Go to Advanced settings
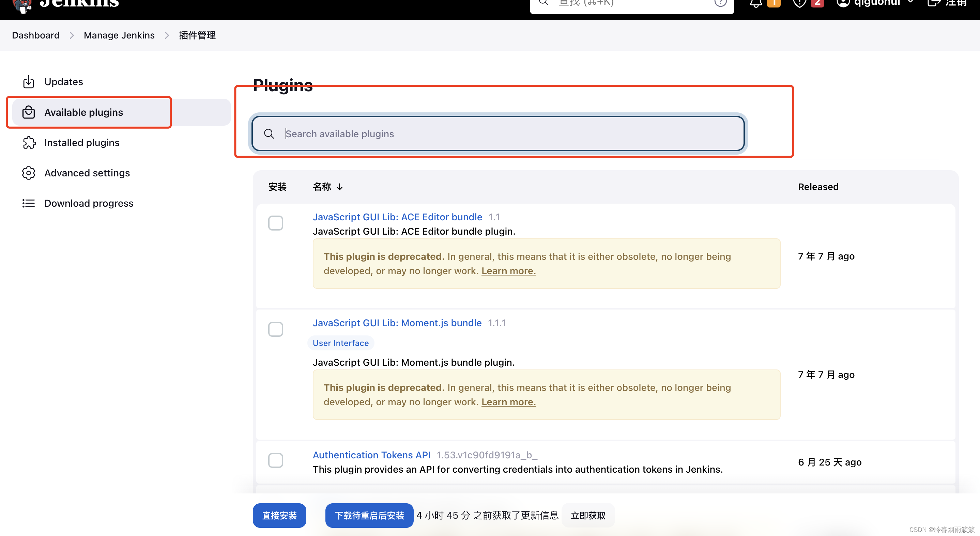The height and width of the screenshot is (536, 980). [x=121, y=173]
